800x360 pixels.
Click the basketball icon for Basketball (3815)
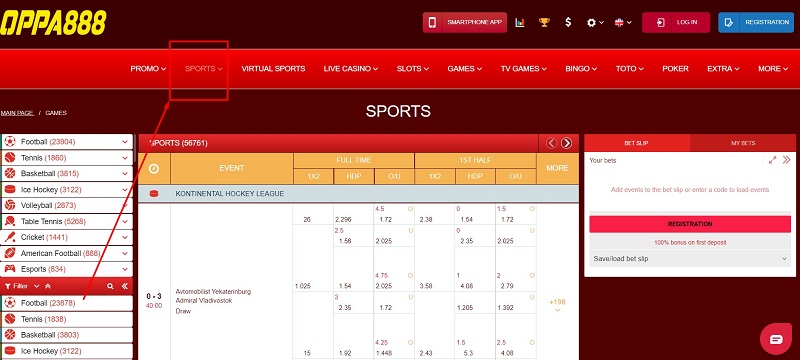click(x=10, y=173)
